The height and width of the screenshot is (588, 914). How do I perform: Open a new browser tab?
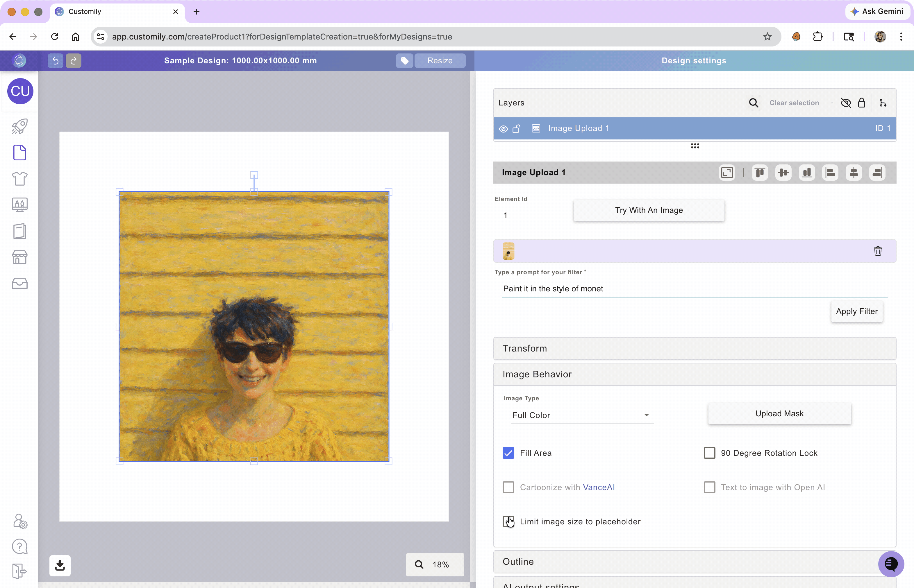tap(197, 11)
